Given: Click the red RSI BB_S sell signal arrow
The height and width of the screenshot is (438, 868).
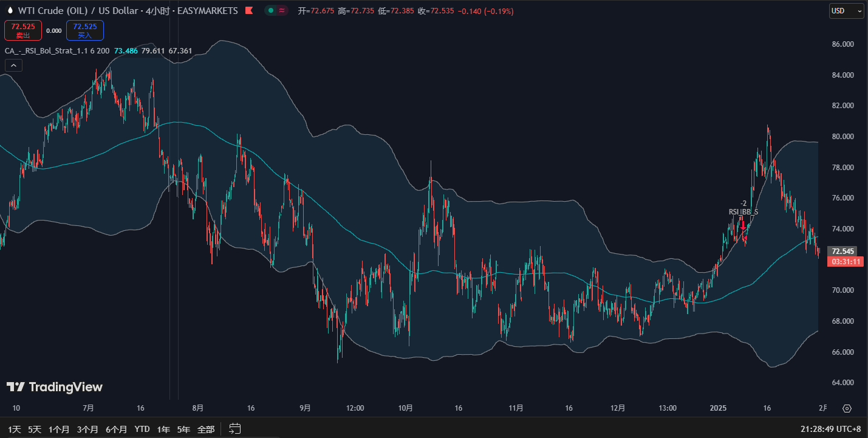Looking at the screenshot, I should pyautogui.click(x=742, y=225).
